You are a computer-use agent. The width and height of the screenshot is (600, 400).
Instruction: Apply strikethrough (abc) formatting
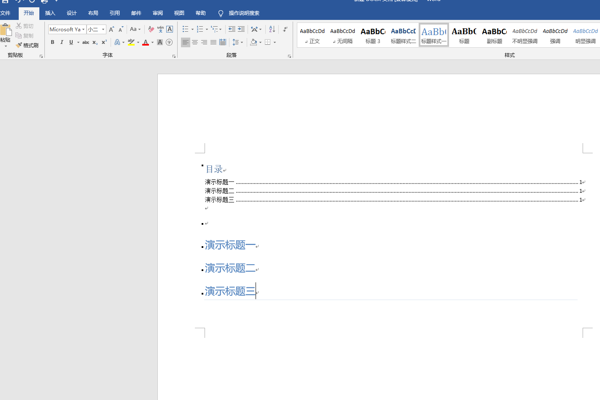(86, 42)
